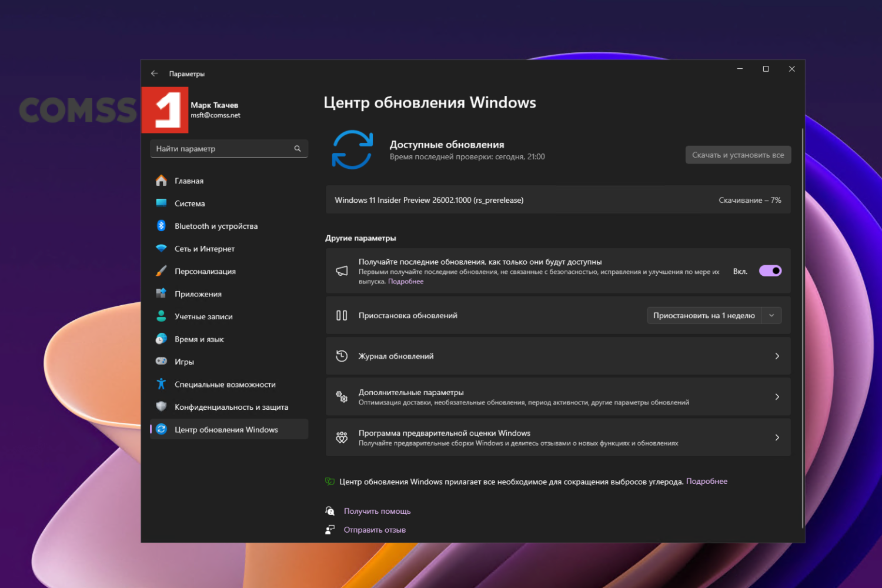Select the Игры gamepad icon

162,361
